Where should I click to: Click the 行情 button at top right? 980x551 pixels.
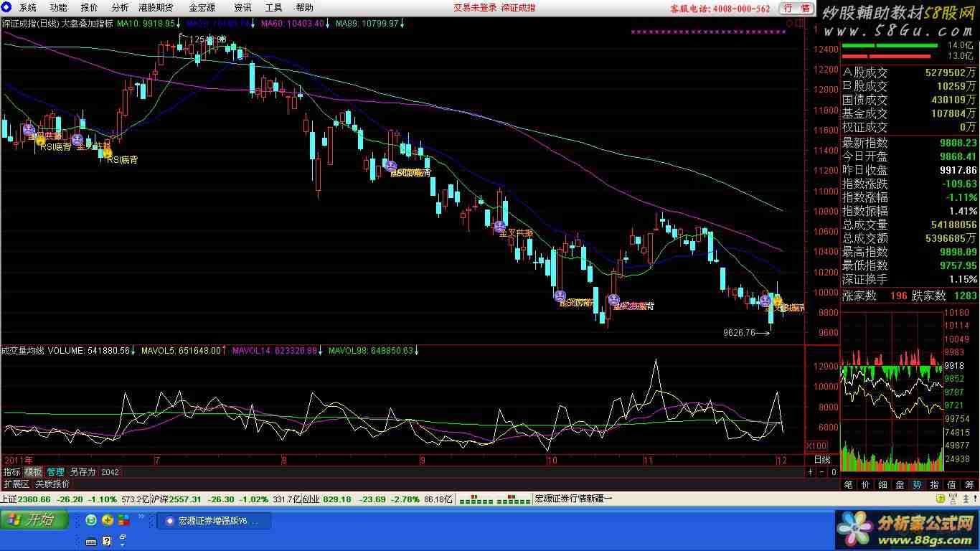click(x=796, y=8)
